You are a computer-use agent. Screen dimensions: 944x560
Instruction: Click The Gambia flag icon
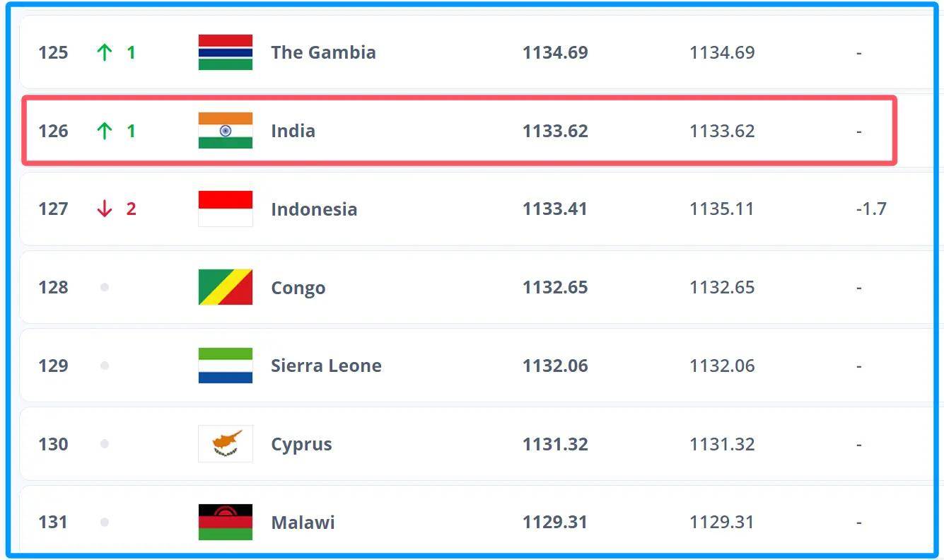point(226,52)
